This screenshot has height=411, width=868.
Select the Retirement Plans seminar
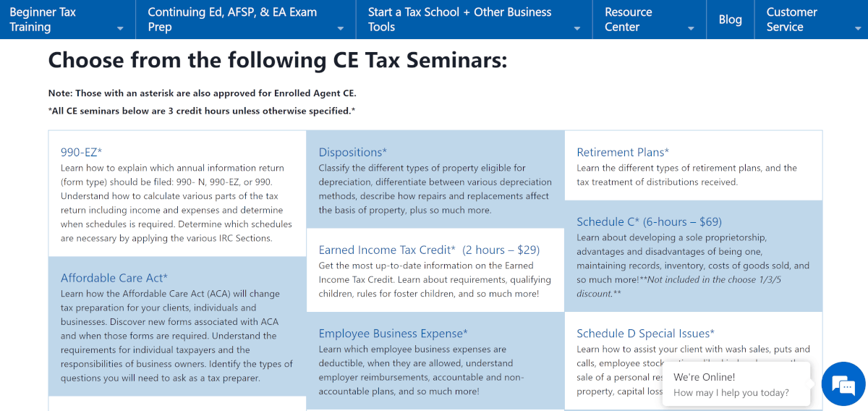click(x=623, y=152)
